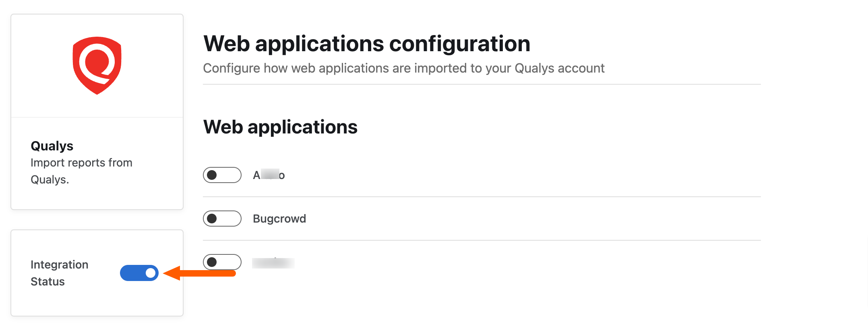Turn on the first web application toggle
Viewport: 868px width, 329px height.
click(x=222, y=175)
